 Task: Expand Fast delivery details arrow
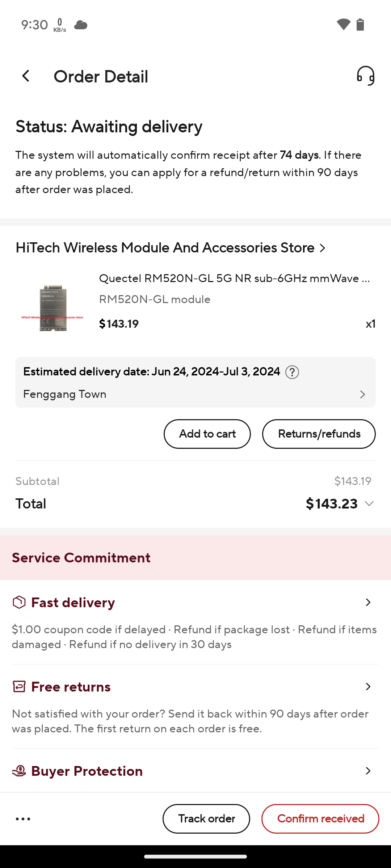[368, 603]
